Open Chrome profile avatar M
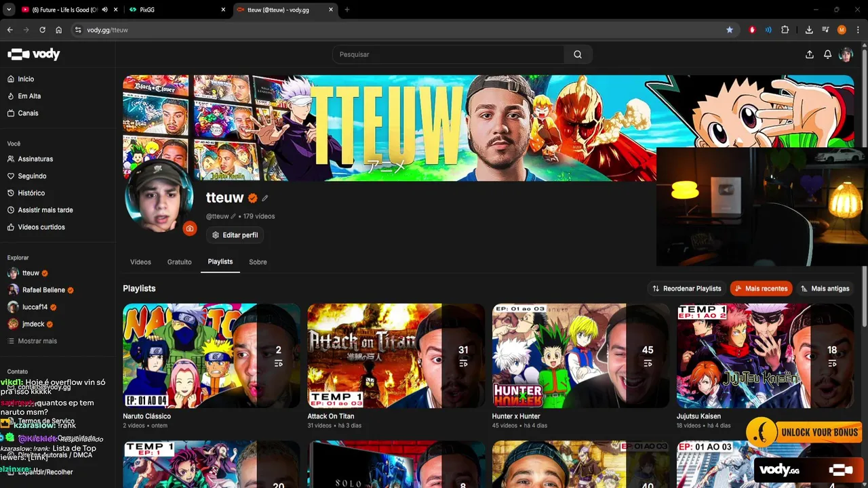Image resolution: width=868 pixels, height=488 pixels. pyautogui.click(x=842, y=30)
